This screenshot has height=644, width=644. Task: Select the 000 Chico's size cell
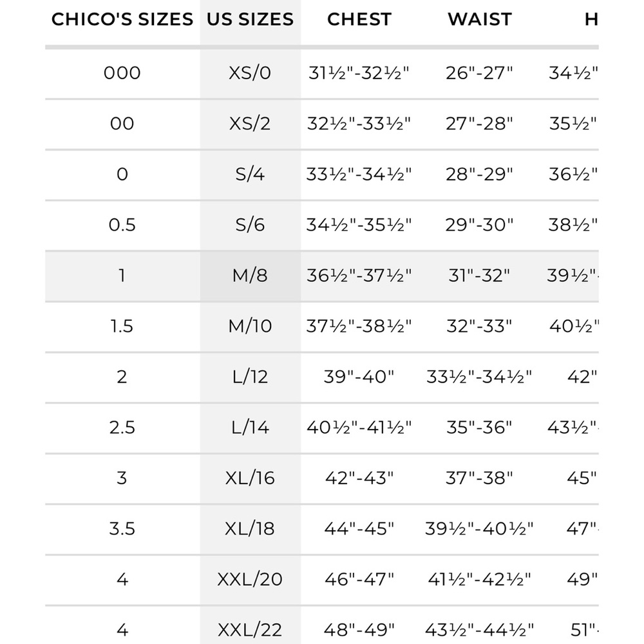pyautogui.click(x=122, y=73)
